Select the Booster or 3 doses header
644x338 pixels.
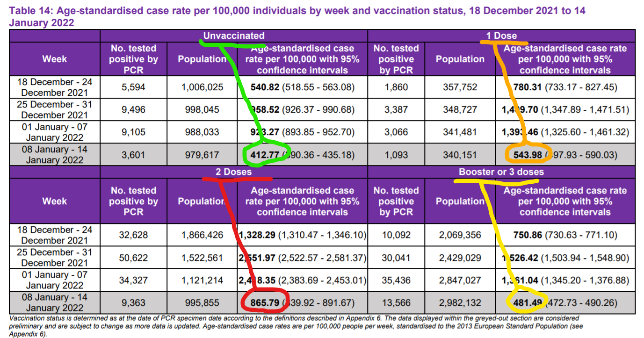(x=501, y=172)
